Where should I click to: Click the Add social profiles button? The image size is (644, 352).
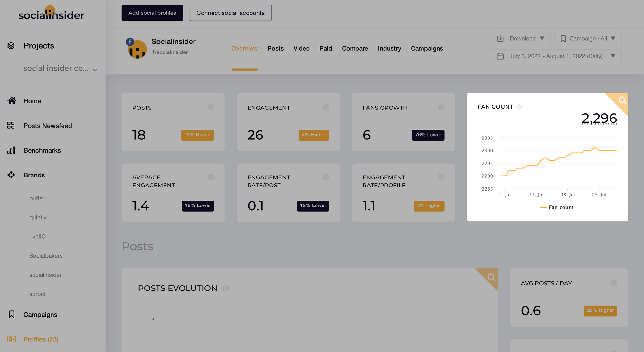[153, 13]
